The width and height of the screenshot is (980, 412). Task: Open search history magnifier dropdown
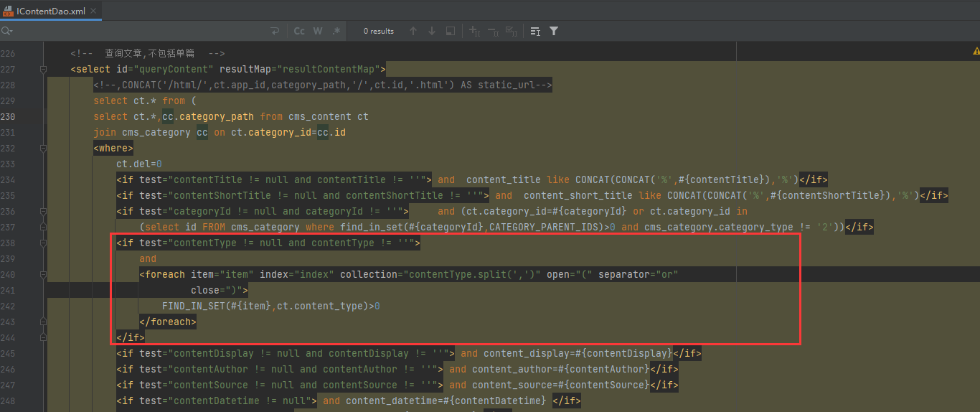point(7,31)
